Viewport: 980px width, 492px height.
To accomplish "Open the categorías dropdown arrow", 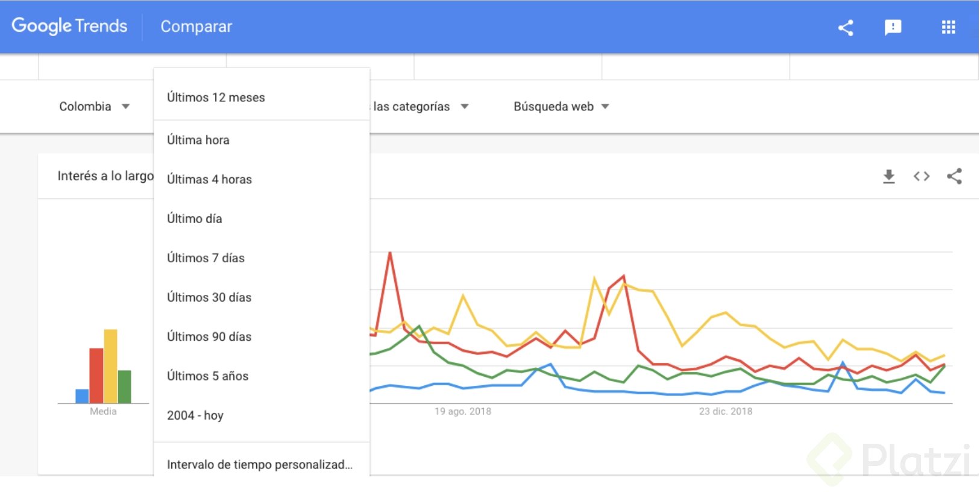I will [x=465, y=107].
